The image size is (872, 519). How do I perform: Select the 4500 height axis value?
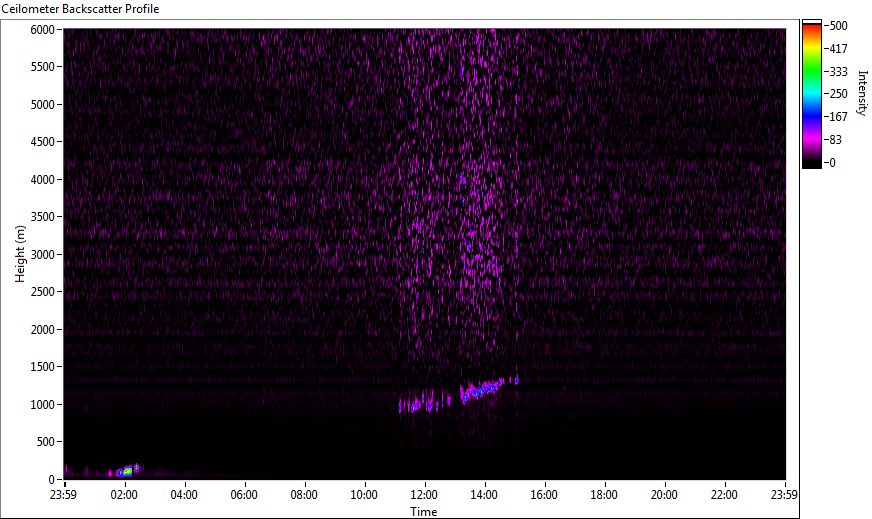tap(42, 142)
